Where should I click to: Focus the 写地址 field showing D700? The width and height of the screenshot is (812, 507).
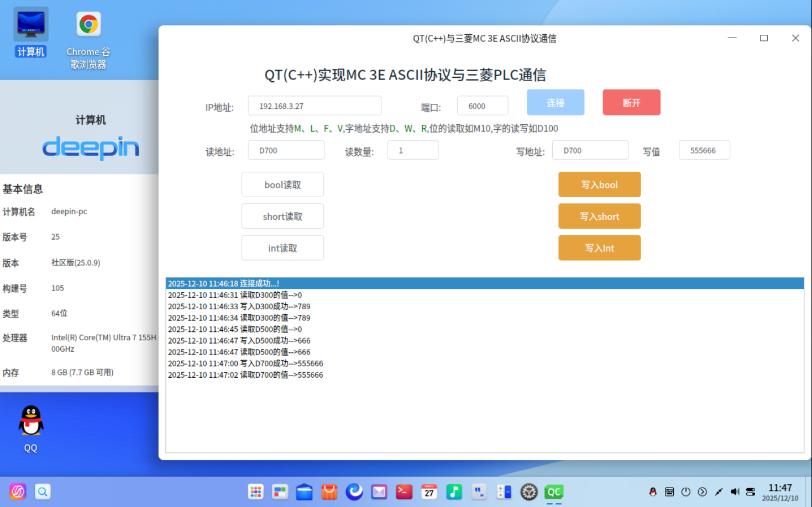click(590, 150)
